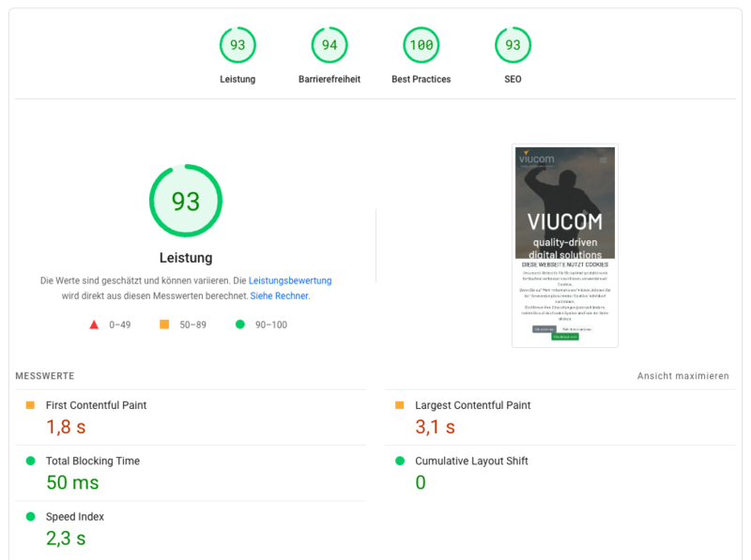Image resolution: width=751 pixels, height=560 pixels.
Task: Select the Total Blocking Time metric
Action: click(93, 461)
